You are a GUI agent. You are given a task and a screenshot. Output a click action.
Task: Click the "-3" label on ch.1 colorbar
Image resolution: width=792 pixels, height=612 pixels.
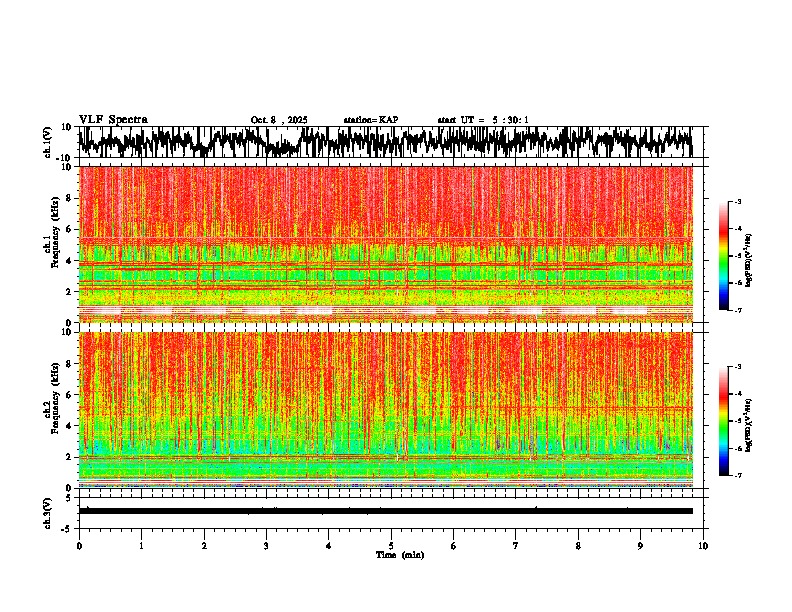[x=737, y=201]
